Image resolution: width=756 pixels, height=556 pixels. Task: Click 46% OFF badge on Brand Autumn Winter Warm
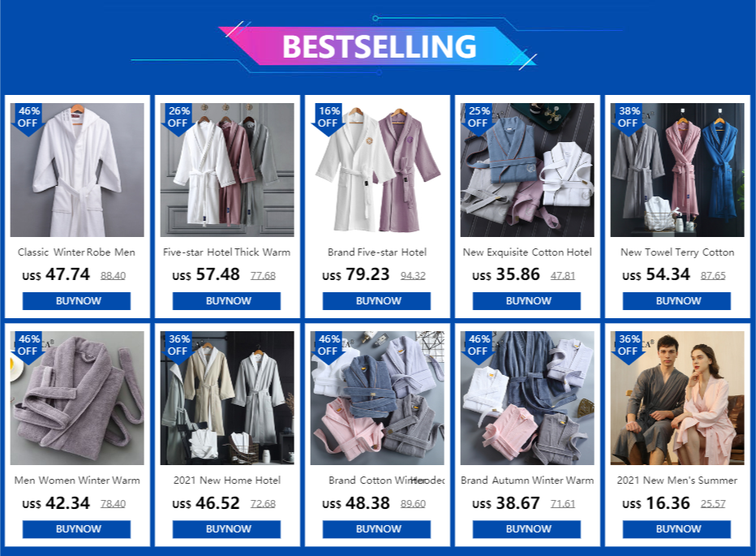479,347
